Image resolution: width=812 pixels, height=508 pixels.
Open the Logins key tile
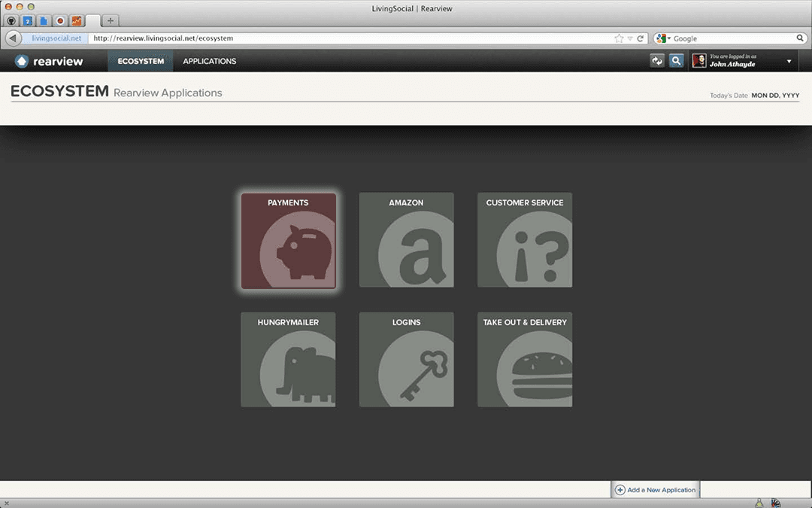pyautogui.click(x=407, y=359)
